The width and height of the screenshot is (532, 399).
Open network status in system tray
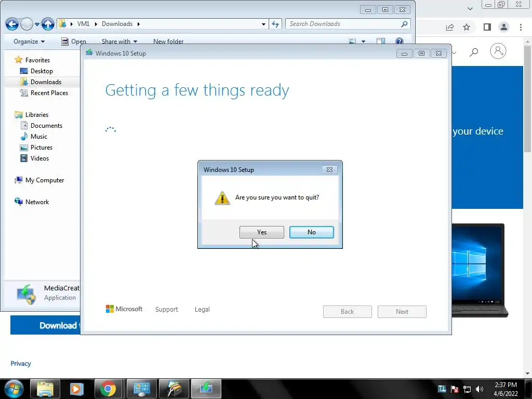pyautogui.click(x=467, y=389)
